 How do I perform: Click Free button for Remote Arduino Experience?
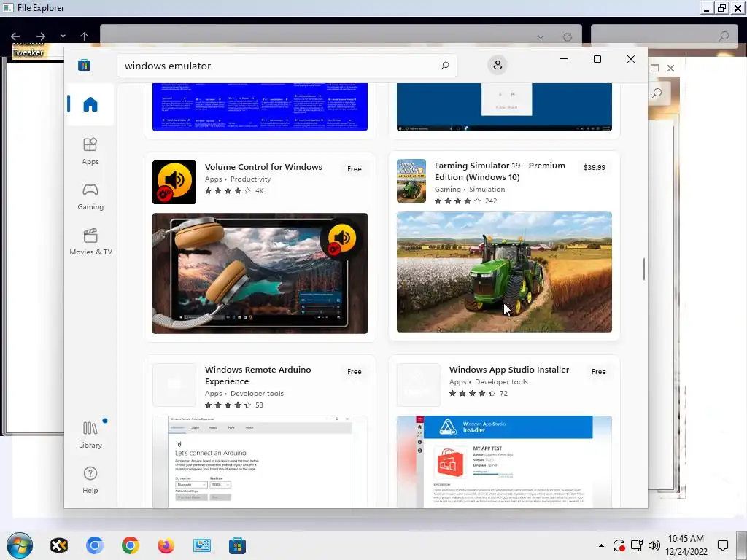tap(355, 372)
